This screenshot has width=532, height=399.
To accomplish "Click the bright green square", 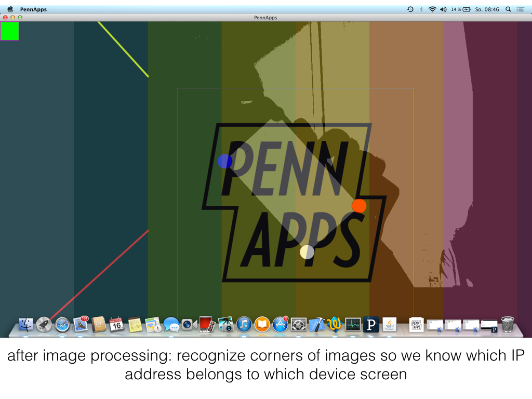I will (x=9, y=31).
